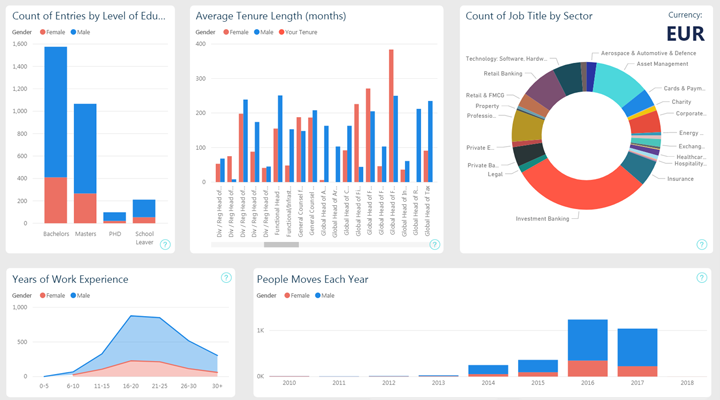Select the 2017 female bar segment
The width and height of the screenshot is (720, 400).
637,371
